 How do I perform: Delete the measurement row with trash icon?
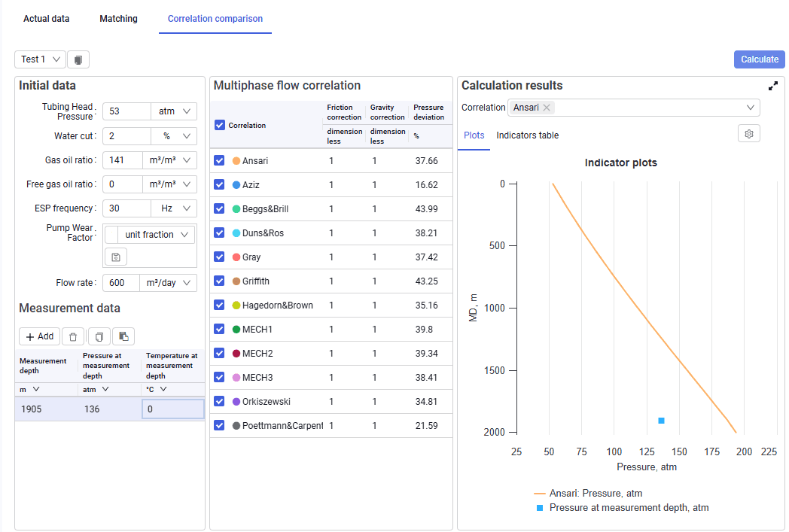point(73,336)
